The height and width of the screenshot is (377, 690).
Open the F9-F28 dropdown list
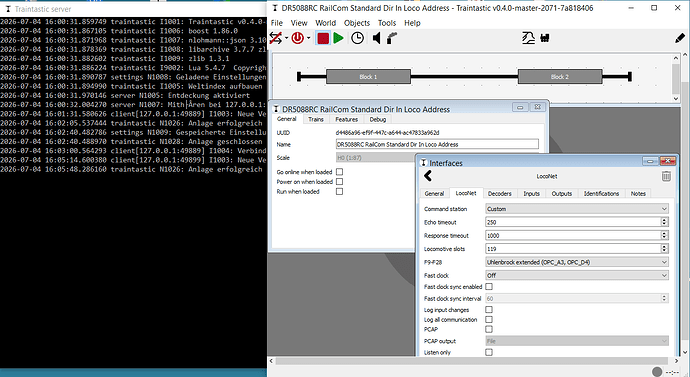[x=577, y=262]
